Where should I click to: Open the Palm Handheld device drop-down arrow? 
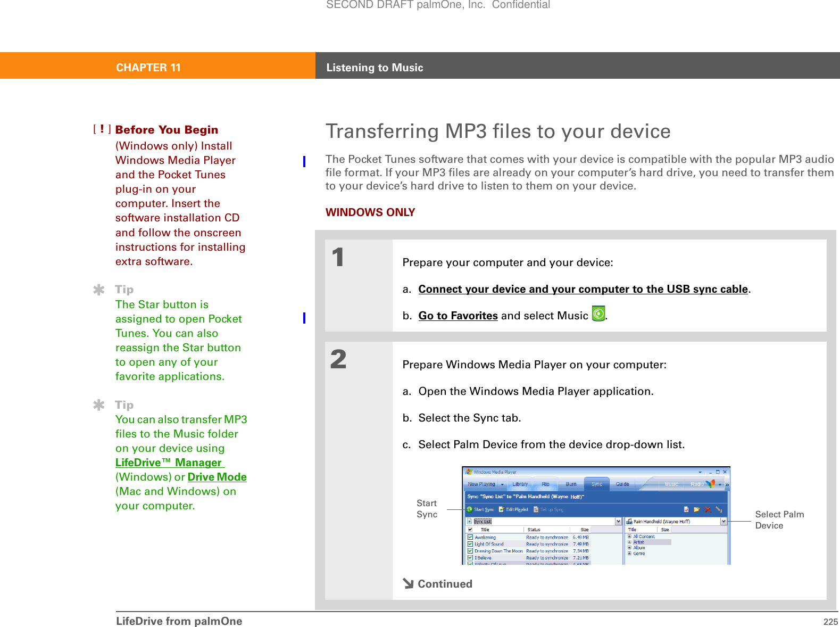coord(724,522)
